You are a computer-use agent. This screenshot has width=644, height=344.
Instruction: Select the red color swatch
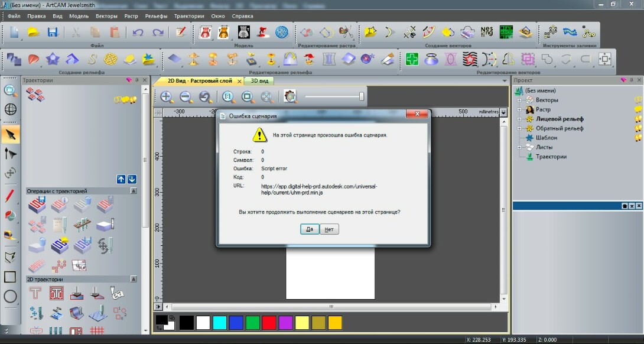point(269,323)
